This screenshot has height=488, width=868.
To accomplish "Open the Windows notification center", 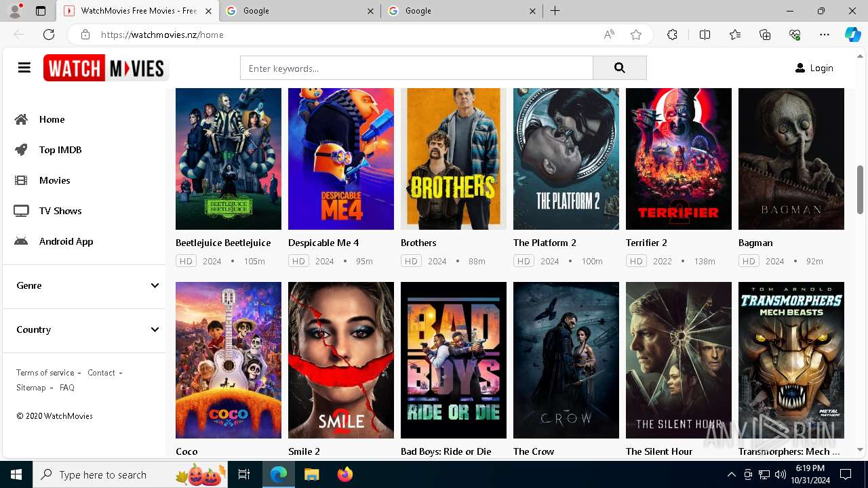I will [846, 474].
